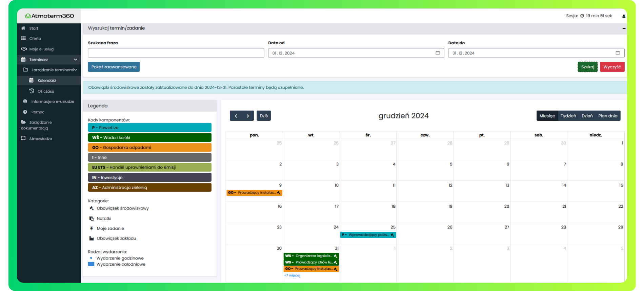Viewport: 644px width, 291px height.
Task: Click the WŚ - Woda i ścieki color bar
Action: coord(149,137)
